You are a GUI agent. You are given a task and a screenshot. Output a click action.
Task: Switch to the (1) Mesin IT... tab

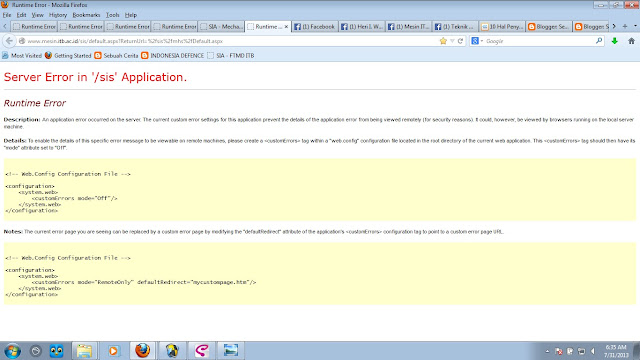click(x=408, y=27)
